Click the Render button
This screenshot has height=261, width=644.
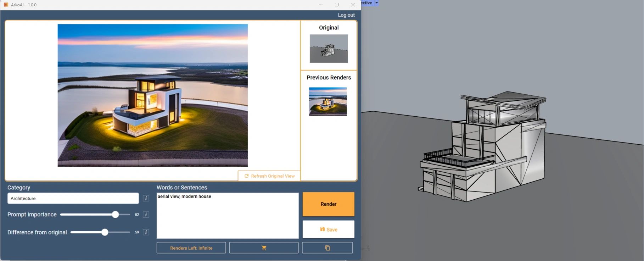coord(328,204)
